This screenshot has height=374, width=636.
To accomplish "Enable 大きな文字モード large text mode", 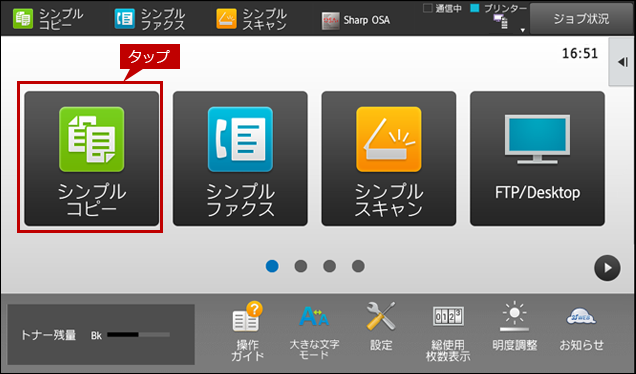I will [x=314, y=331].
